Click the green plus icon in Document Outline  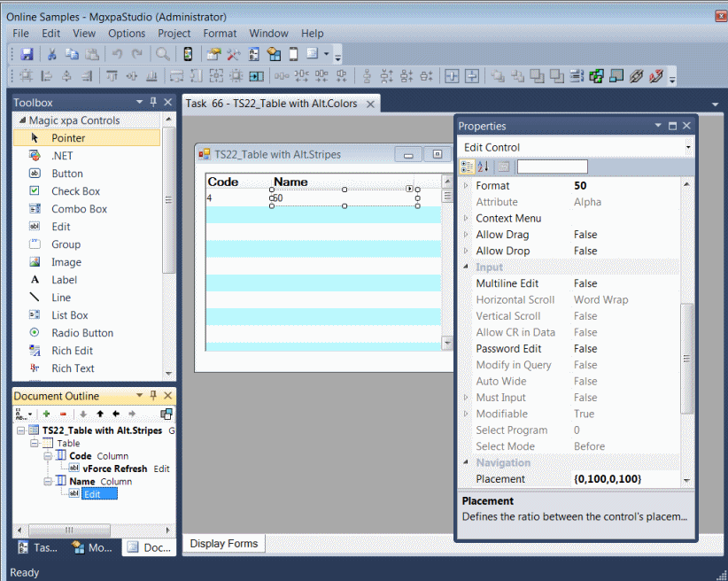pos(46,414)
